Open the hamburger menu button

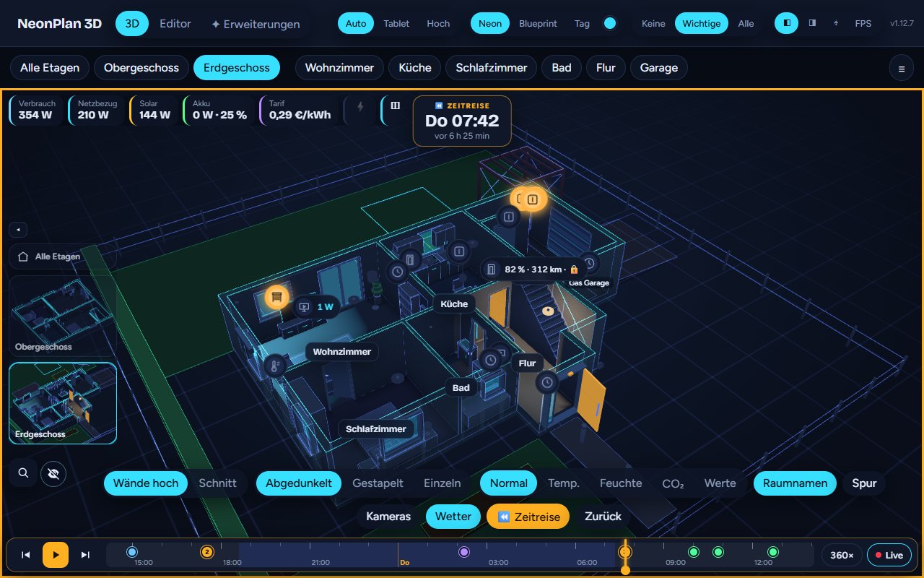(901, 69)
